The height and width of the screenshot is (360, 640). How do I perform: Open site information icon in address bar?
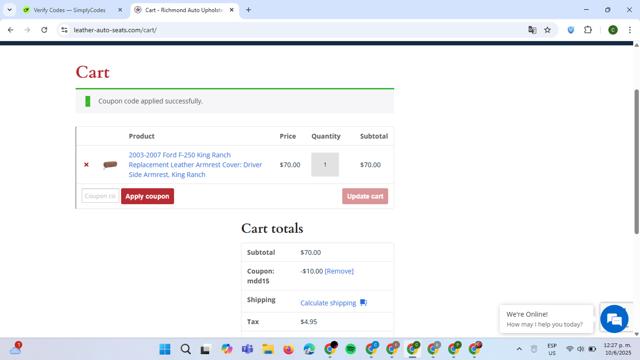click(64, 30)
